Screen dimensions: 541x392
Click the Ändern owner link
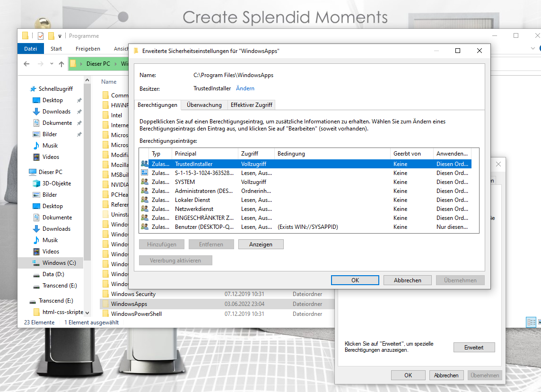point(245,88)
